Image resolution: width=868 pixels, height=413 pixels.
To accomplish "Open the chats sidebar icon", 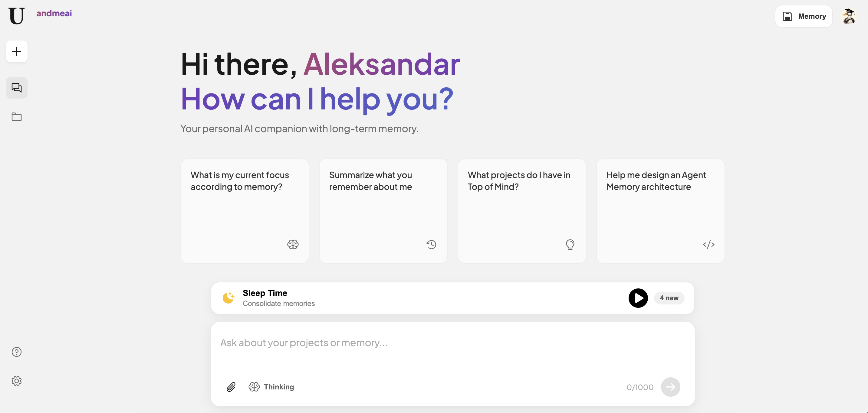I will (17, 88).
